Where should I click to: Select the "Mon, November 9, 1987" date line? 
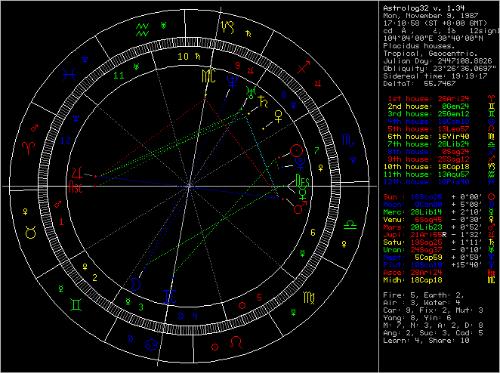click(x=430, y=16)
